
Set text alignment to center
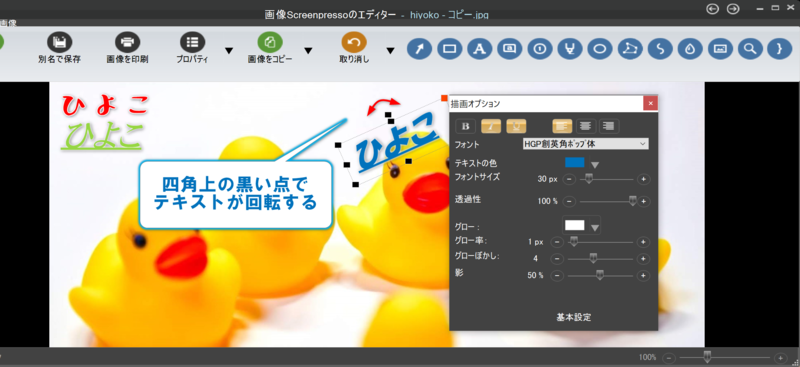pos(585,126)
